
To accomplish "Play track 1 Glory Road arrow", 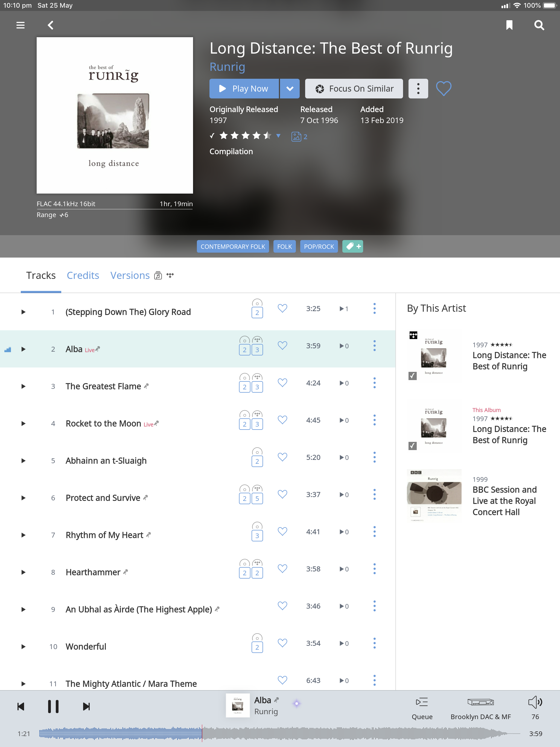I will [23, 312].
